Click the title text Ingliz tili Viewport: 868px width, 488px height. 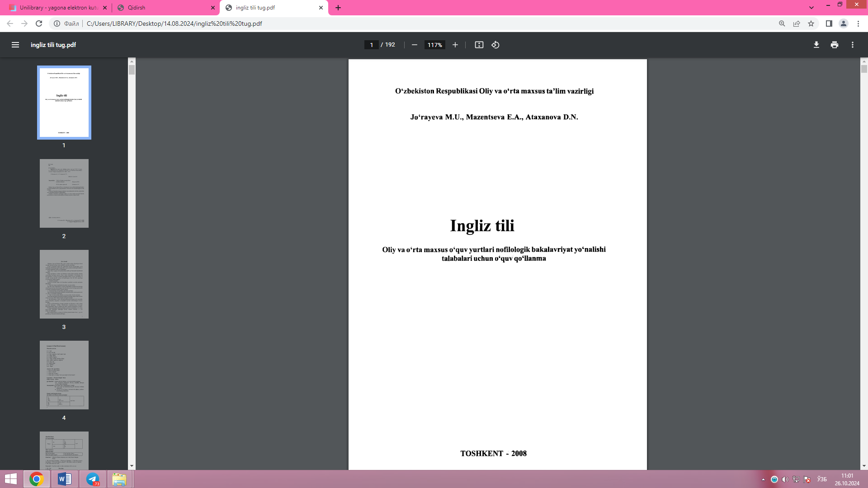pos(482,225)
